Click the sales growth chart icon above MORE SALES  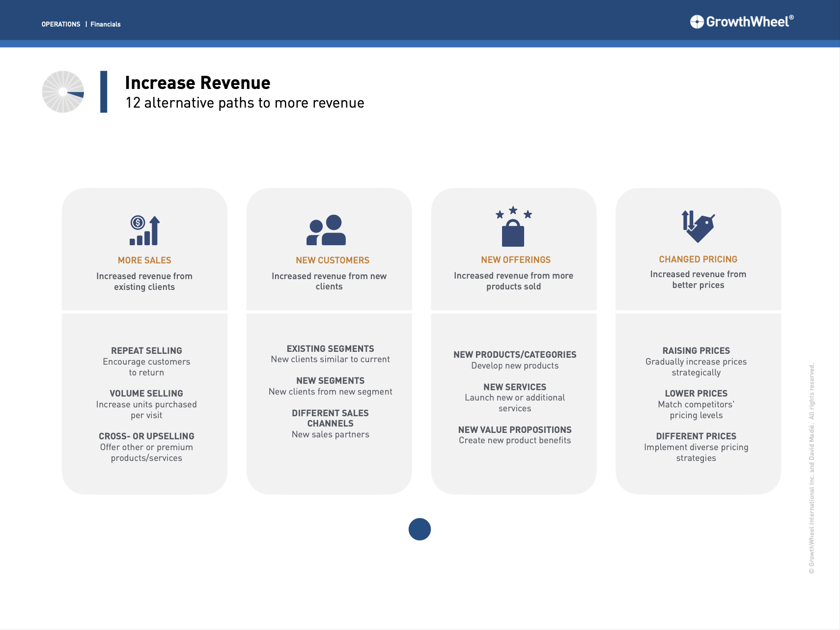pos(144,230)
